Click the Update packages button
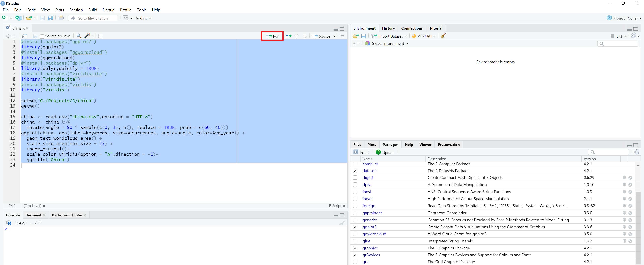This screenshot has height=265, width=644. tap(385, 152)
